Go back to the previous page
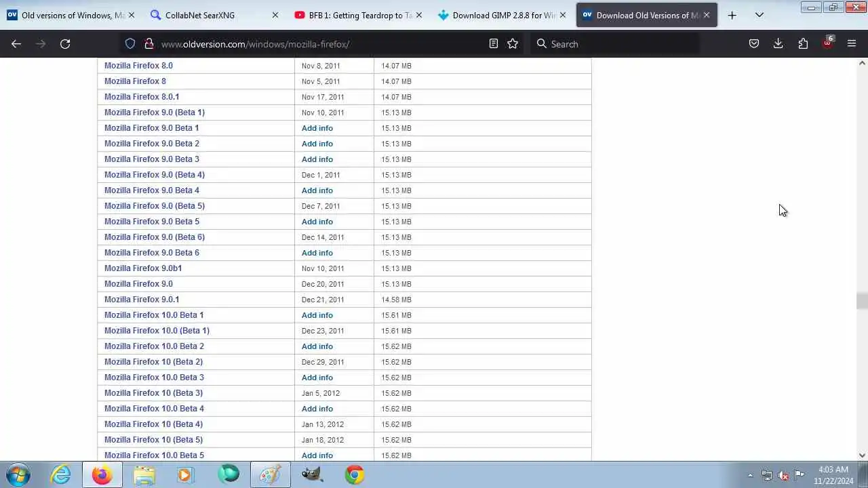Screen dimensions: 868x488 click(16, 44)
